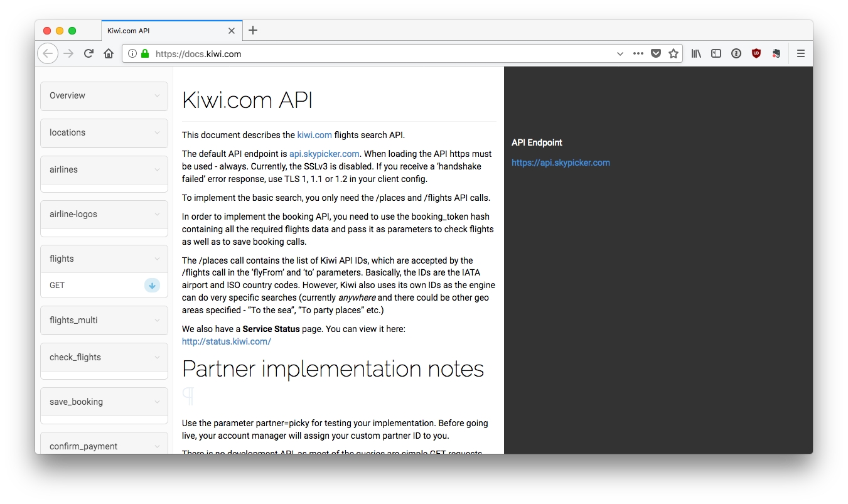Click the 'Kiwi.com API' heading

[247, 100]
